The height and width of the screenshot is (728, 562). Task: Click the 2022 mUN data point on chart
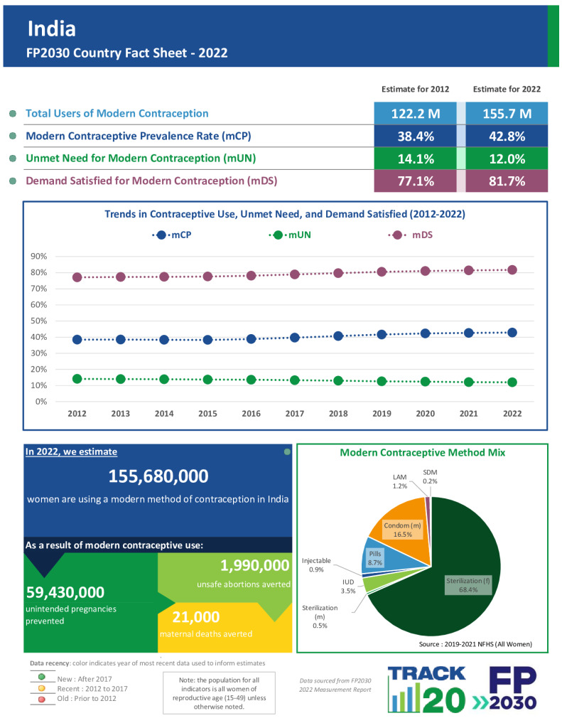[x=512, y=382]
